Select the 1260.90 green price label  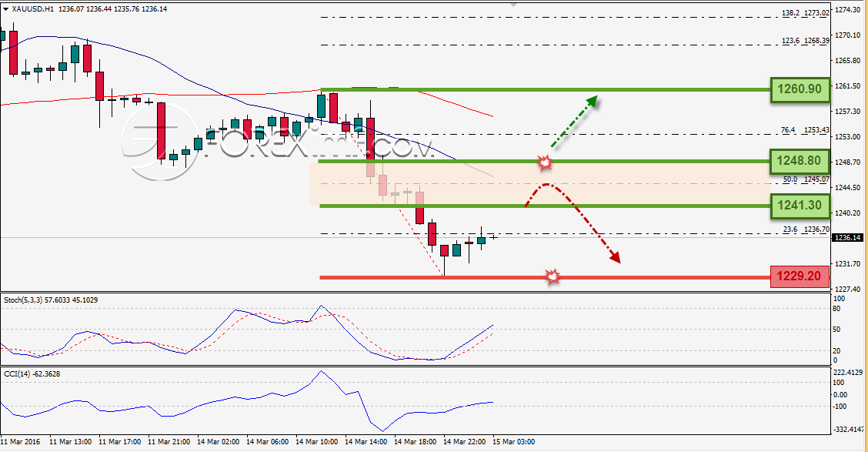pos(800,89)
